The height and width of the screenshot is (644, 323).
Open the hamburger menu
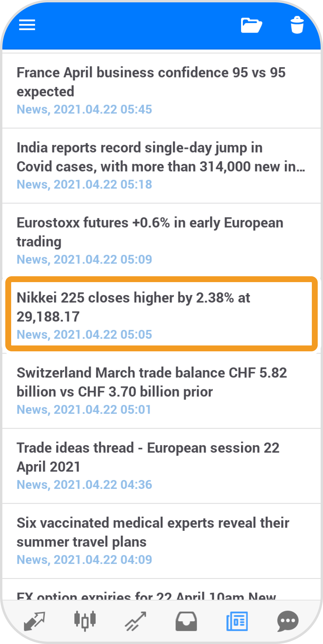coord(27,25)
